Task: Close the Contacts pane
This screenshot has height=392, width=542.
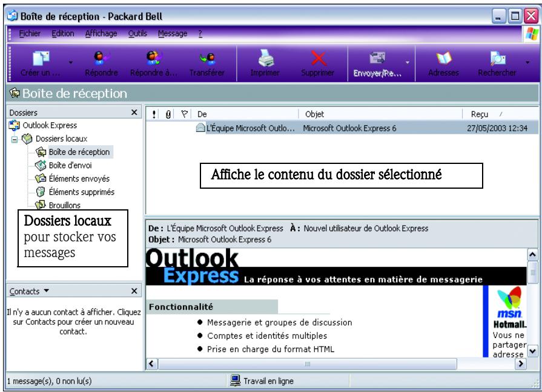Action: click(x=134, y=291)
